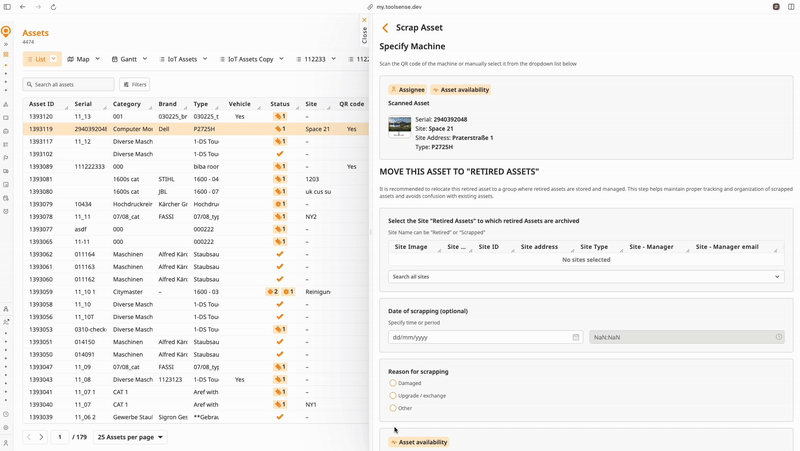Select Other as scrapping reason
Image resolution: width=800 pixels, height=451 pixels.
[393, 408]
